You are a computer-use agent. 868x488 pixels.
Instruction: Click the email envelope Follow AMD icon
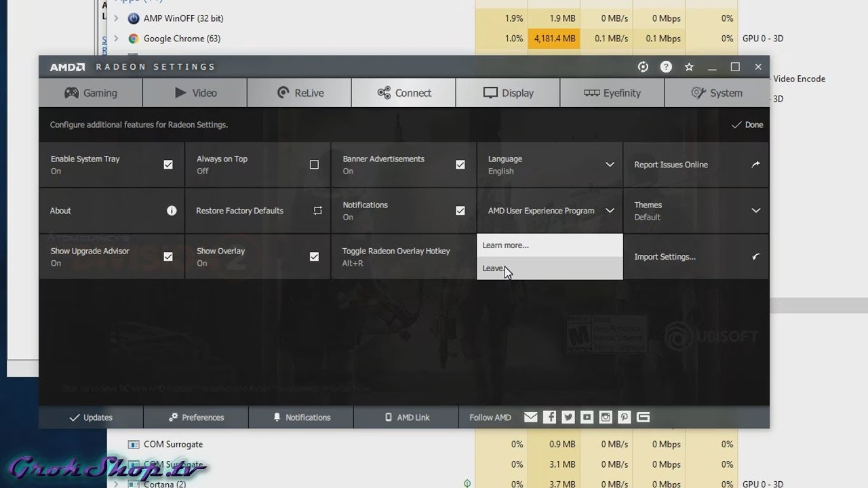tap(531, 418)
